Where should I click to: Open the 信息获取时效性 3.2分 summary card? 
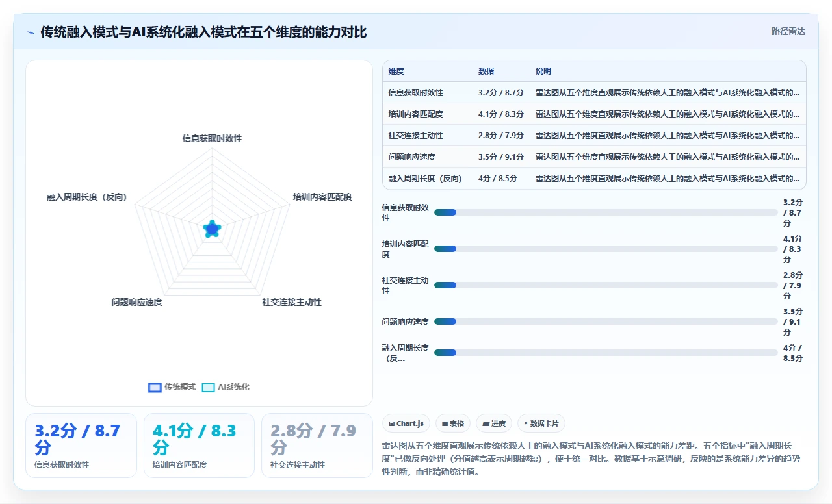pos(81,446)
